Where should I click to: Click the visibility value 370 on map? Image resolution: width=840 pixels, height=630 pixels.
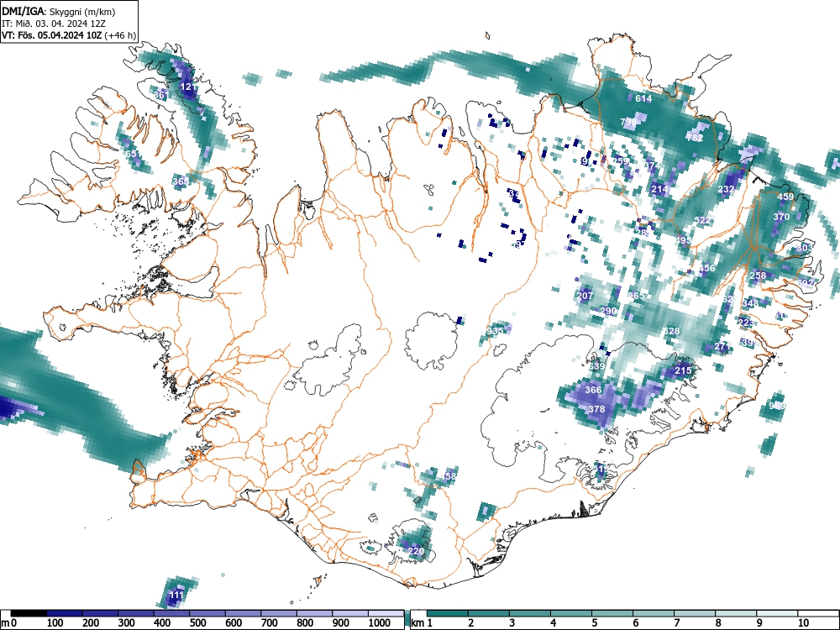pos(781,217)
